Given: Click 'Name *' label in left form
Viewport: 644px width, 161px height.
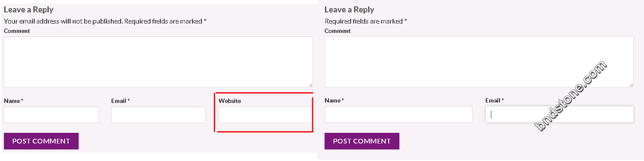Looking at the screenshot, I should pos(14,101).
